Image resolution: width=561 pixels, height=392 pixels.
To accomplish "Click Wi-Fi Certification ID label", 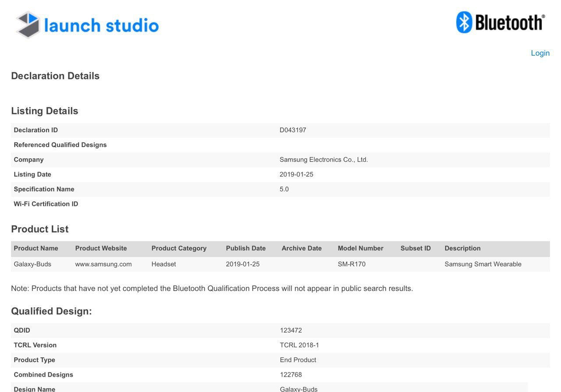I will coord(46,204).
